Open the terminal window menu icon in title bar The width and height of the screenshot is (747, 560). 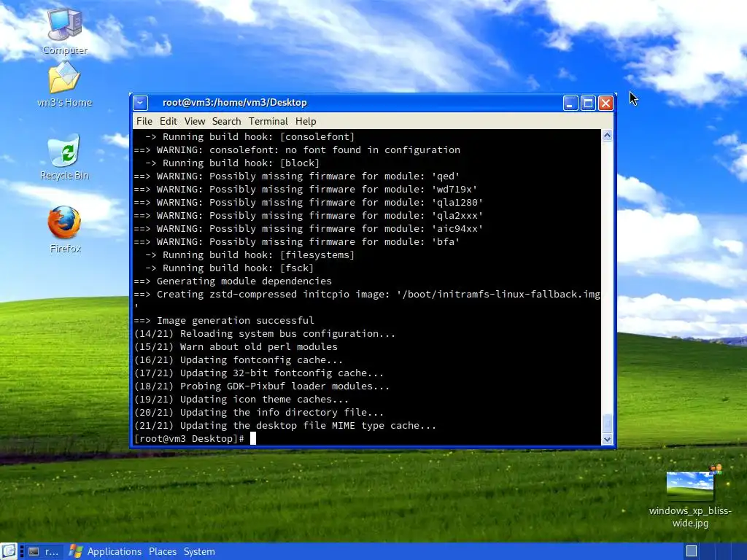pos(141,103)
